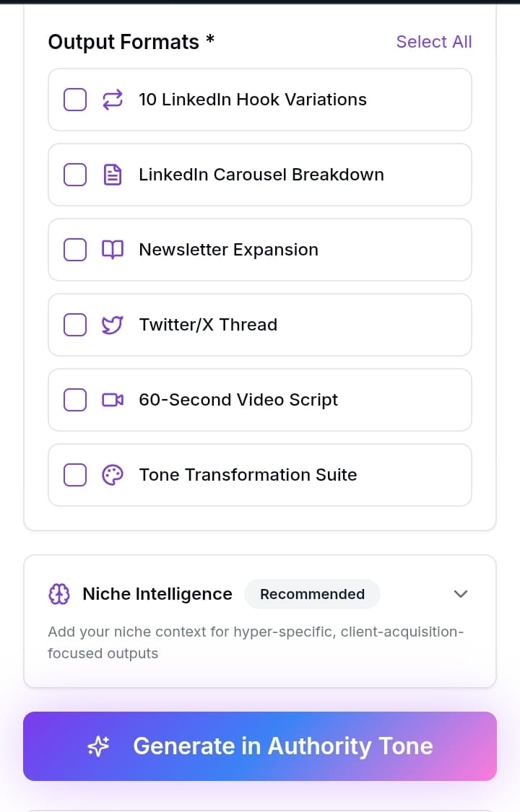Enable the 60-Second Video Script output
This screenshot has height=812, width=520.
pos(74,400)
